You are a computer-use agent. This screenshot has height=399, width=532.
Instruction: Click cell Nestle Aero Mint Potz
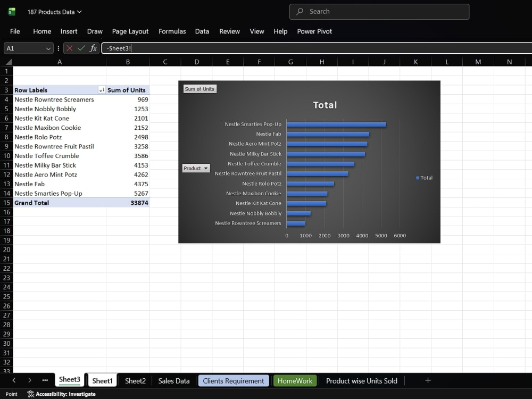(x=60, y=174)
